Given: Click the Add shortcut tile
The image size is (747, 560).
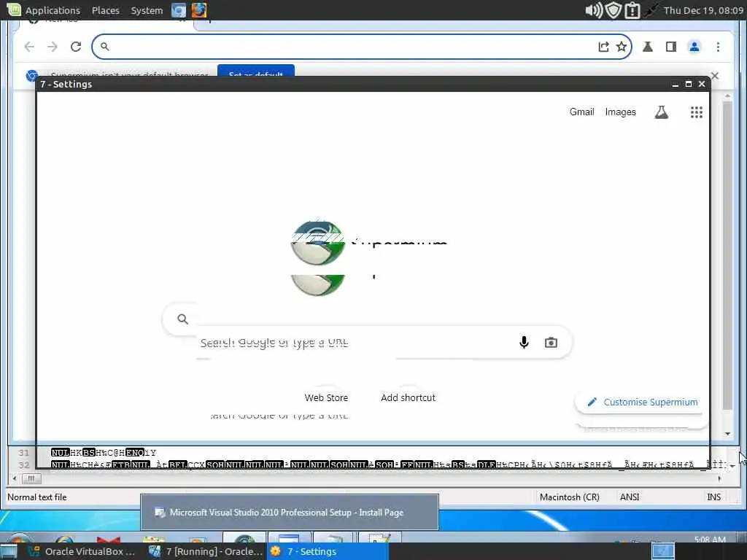Looking at the screenshot, I should [409, 397].
